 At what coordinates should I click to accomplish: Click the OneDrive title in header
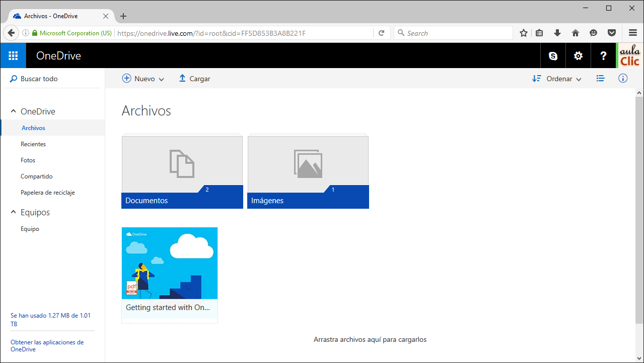click(58, 56)
